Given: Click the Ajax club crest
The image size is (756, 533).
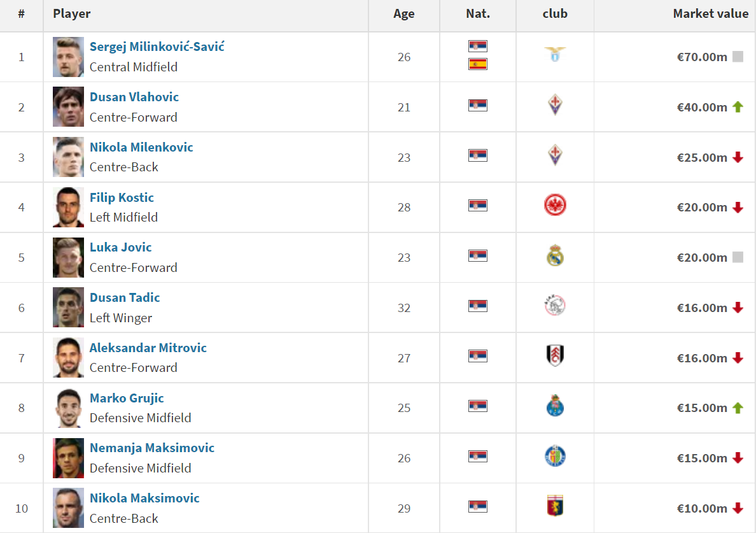Looking at the screenshot, I should [x=555, y=307].
